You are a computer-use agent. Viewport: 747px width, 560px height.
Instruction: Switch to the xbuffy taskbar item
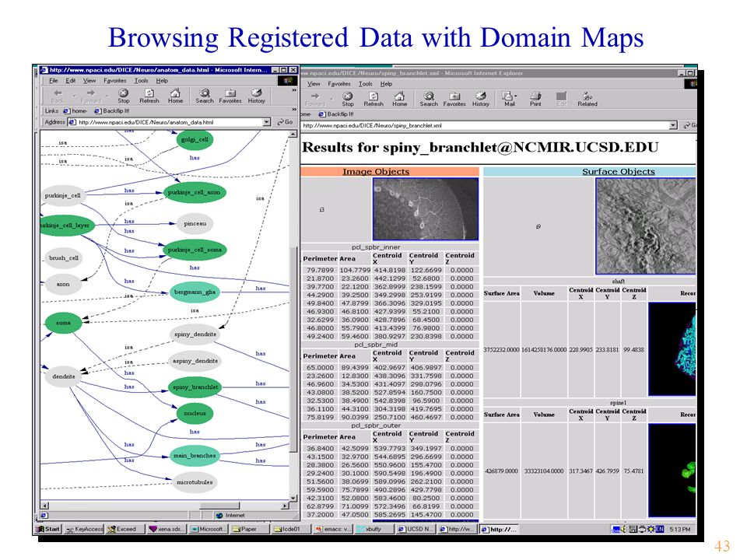coord(373,529)
